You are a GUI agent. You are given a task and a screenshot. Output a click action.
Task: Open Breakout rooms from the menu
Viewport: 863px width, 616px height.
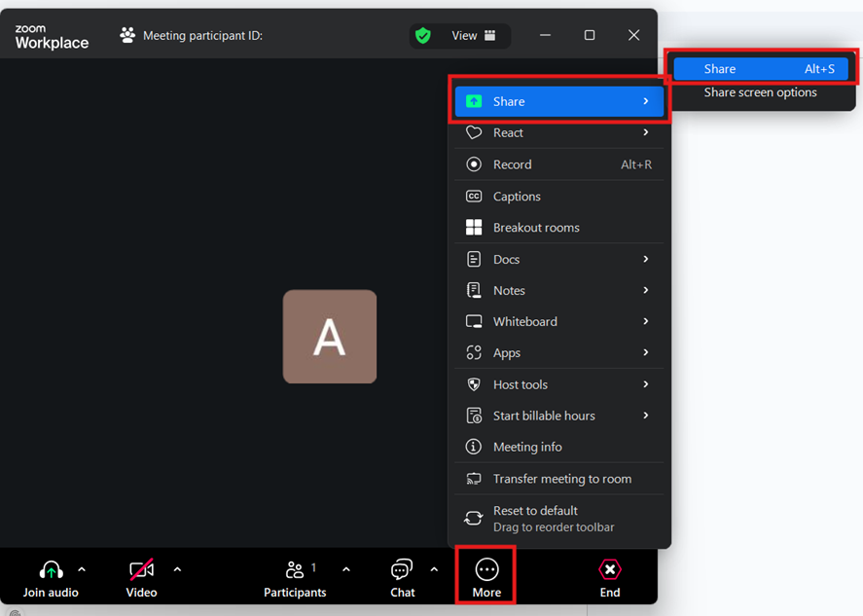coord(536,228)
